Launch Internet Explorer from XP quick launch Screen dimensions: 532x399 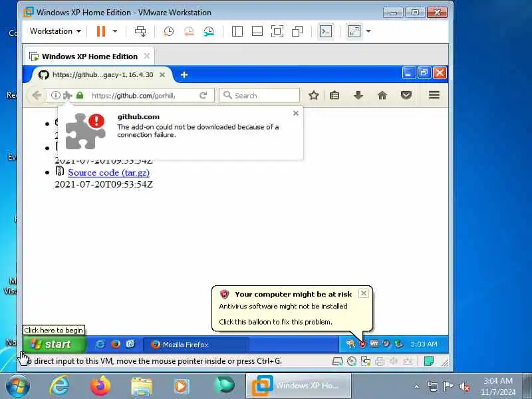pyautogui.click(x=100, y=344)
